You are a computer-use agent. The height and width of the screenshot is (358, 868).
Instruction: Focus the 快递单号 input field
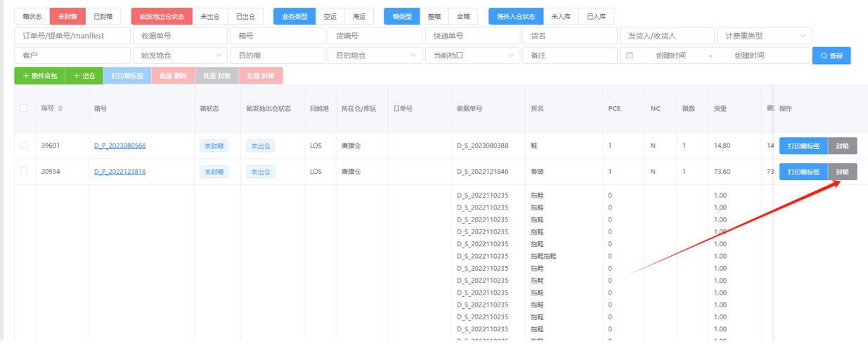[472, 36]
